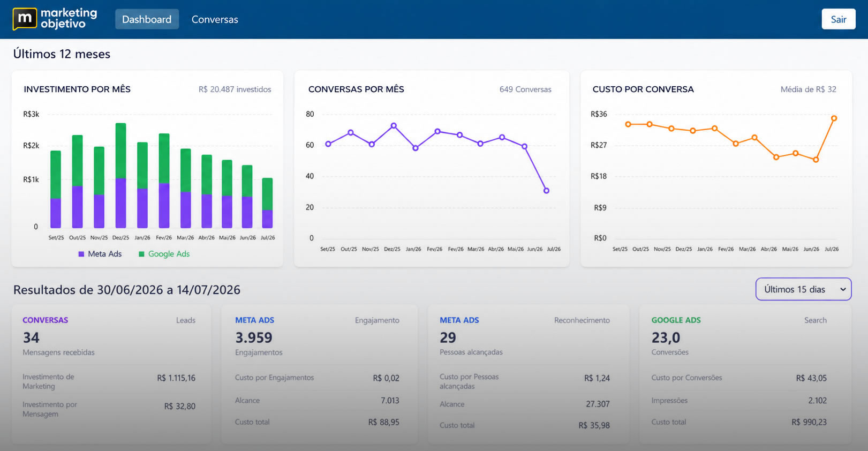This screenshot has height=451, width=868.
Task: Click the Sair button
Action: 839,19
